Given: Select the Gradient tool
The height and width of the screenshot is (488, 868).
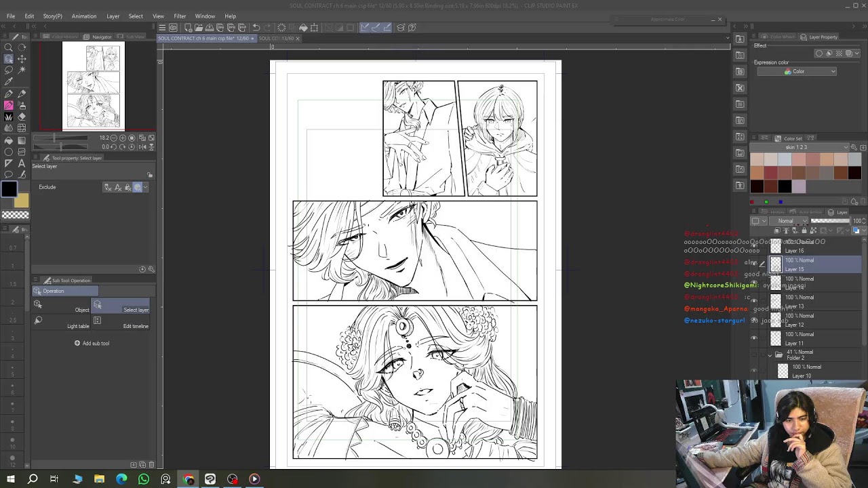Looking at the screenshot, I should point(22,140).
